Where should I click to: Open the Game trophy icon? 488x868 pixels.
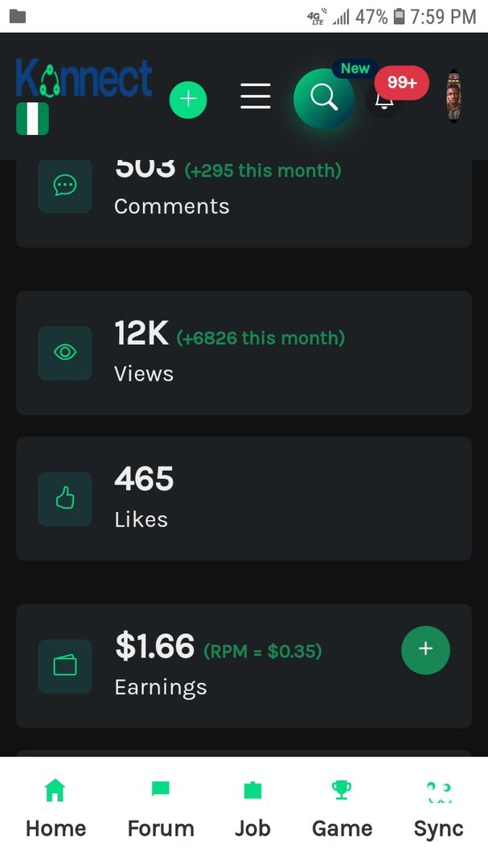tap(342, 790)
